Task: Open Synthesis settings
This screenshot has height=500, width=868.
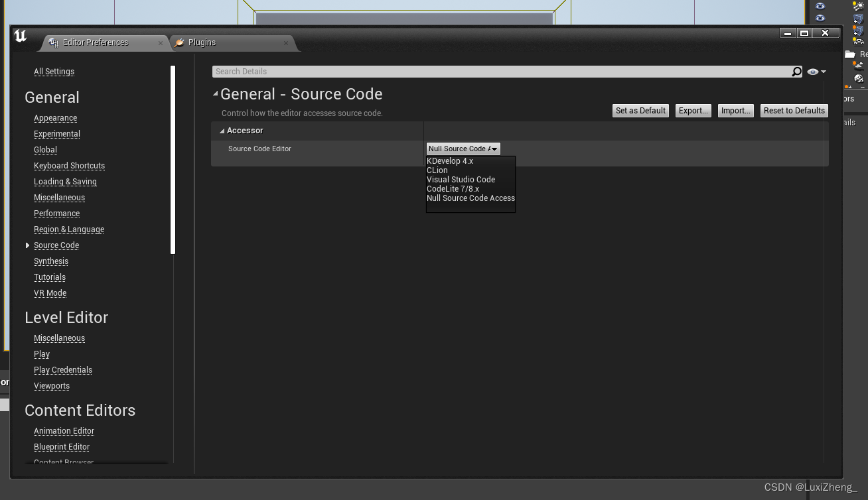Action: (x=51, y=261)
